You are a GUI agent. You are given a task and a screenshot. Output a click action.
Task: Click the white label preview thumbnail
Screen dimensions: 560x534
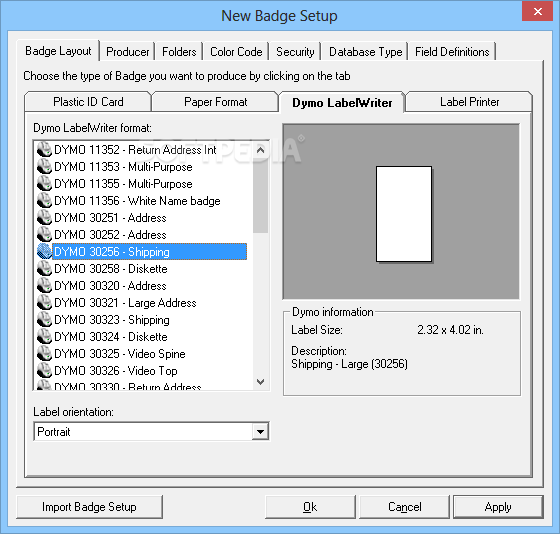coord(404,214)
